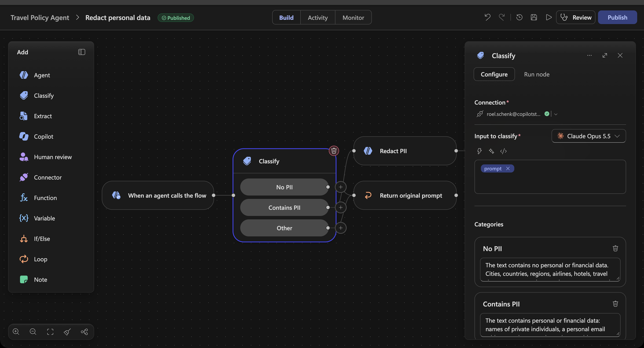Open Claude Opus 5.5 model dropdown

click(588, 136)
